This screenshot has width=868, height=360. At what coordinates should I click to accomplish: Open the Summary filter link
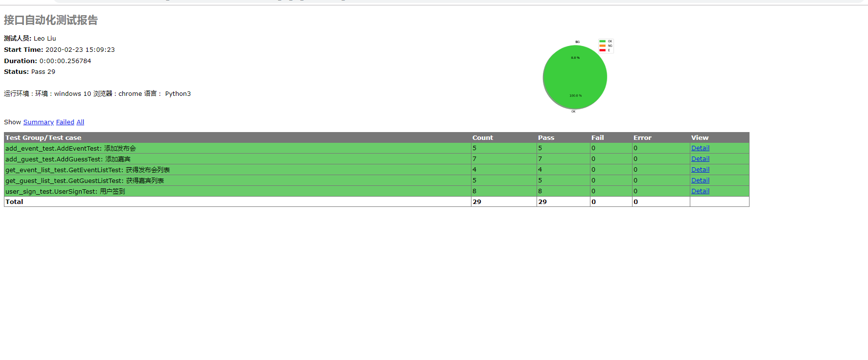click(x=38, y=122)
